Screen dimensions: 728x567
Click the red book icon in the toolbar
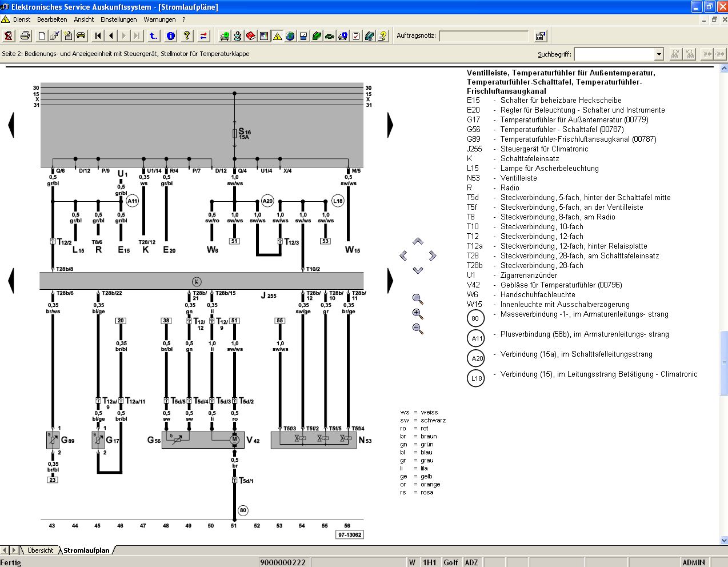coord(251,36)
